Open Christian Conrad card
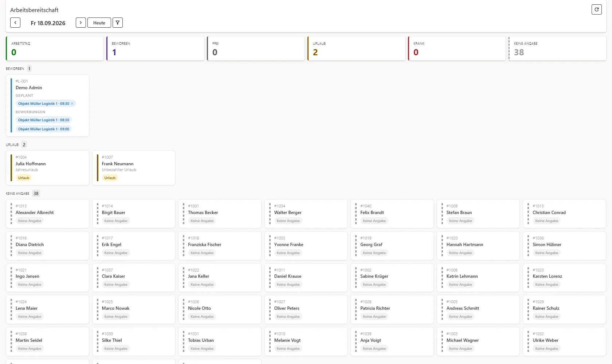Image resolution: width=612 pixels, height=364 pixels. (564, 214)
